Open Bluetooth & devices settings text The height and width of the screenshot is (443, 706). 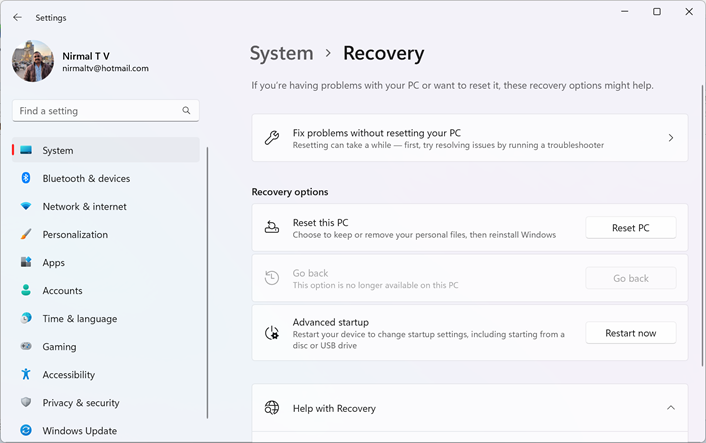(x=86, y=178)
